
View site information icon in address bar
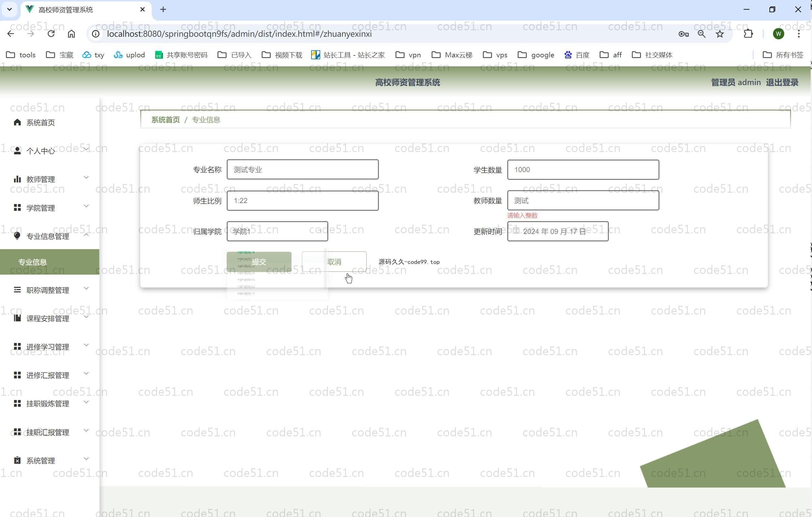click(x=96, y=34)
